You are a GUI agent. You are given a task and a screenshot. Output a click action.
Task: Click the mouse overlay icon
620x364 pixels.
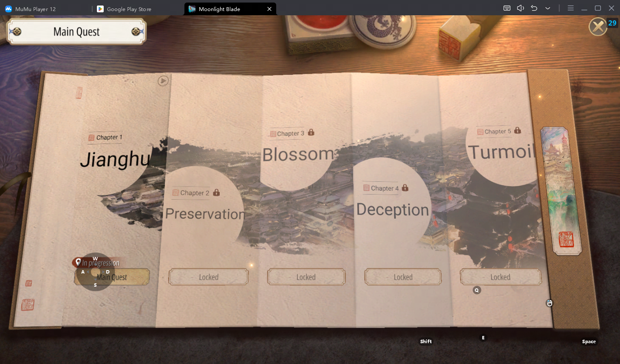[x=549, y=303]
